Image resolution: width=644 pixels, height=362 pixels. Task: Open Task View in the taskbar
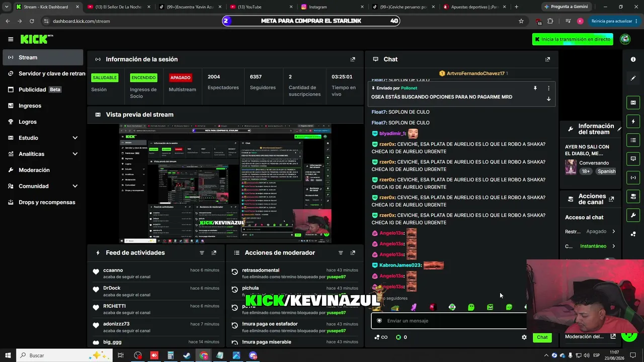coord(121,355)
